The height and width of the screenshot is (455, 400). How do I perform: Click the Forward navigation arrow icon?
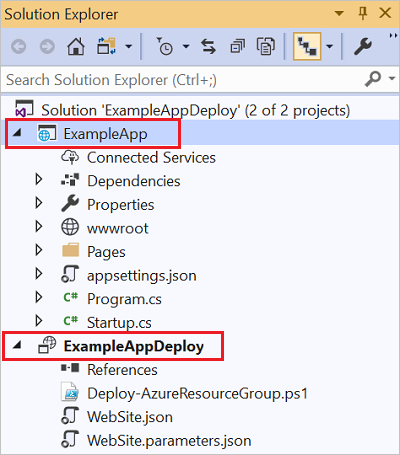pyautogui.click(x=47, y=47)
